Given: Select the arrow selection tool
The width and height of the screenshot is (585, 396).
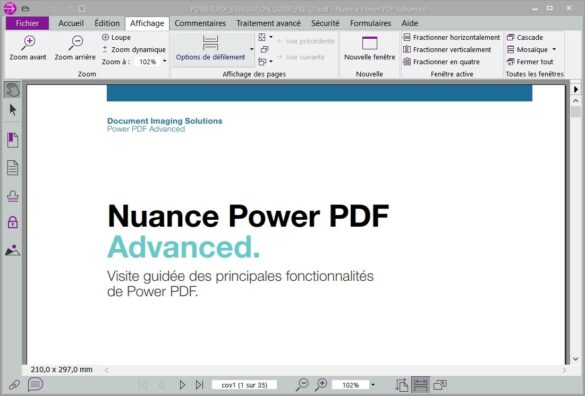Looking at the screenshot, I should 13,110.
